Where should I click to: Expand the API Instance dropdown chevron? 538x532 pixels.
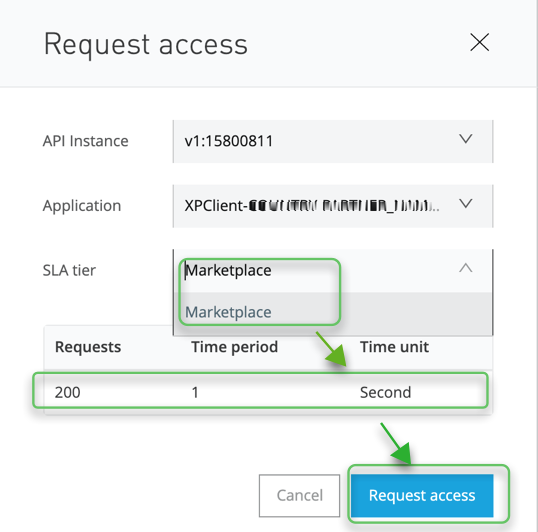click(x=466, y=139)
